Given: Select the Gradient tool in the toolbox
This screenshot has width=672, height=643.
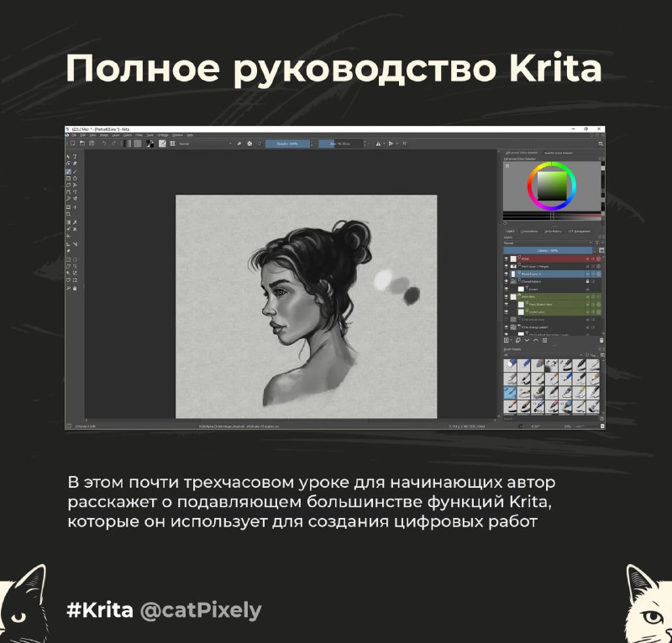Looking at the screenshot, I should pos(68,222).
